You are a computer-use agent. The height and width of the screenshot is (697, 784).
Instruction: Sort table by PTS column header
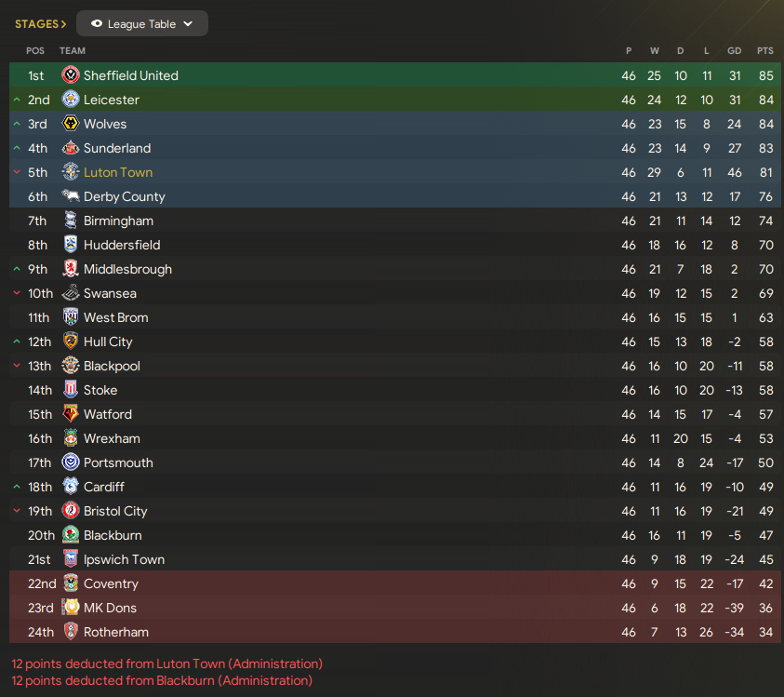click(765, 50)
